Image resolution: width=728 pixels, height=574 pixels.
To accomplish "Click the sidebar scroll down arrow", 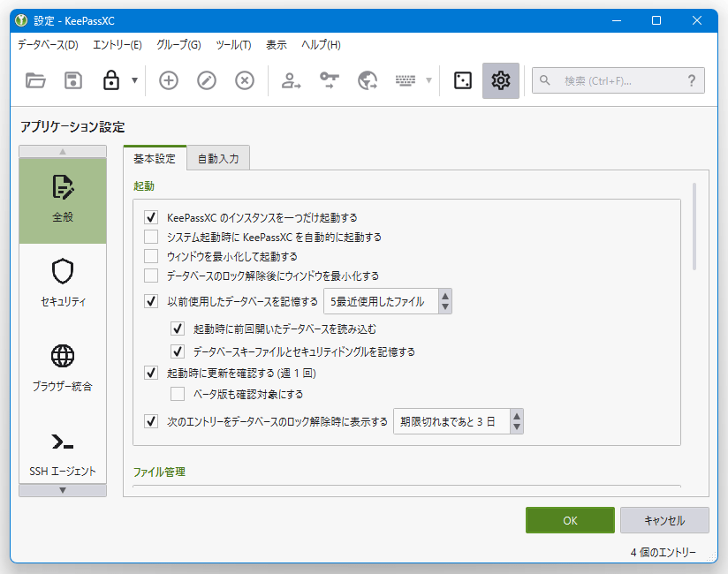I will (x=63, y=490).
